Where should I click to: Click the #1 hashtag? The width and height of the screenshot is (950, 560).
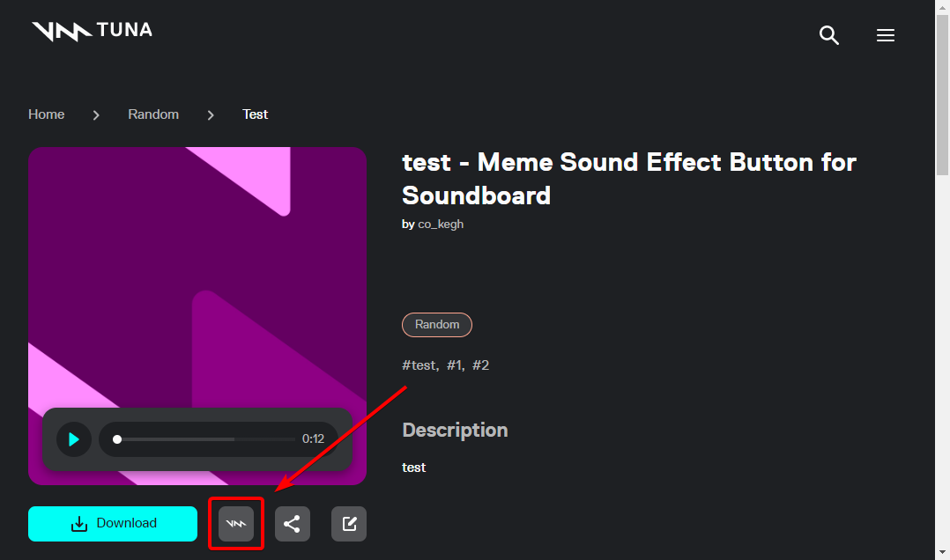tap(455, 365)
